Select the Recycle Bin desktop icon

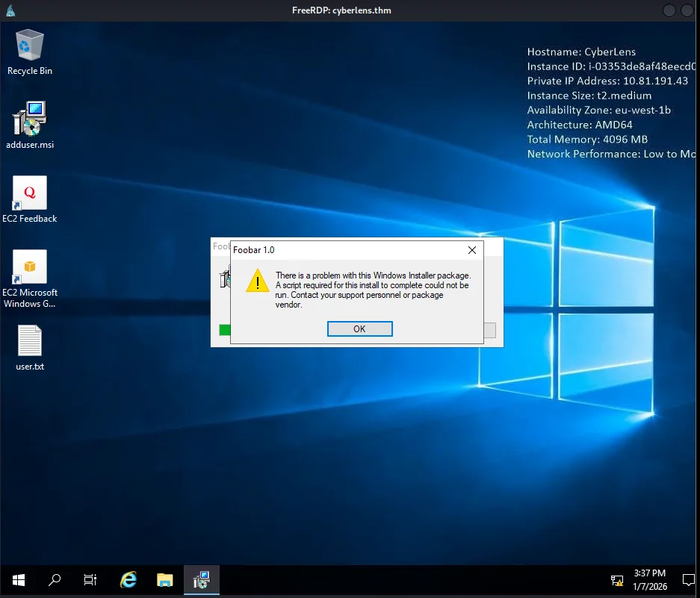point(30,46)
